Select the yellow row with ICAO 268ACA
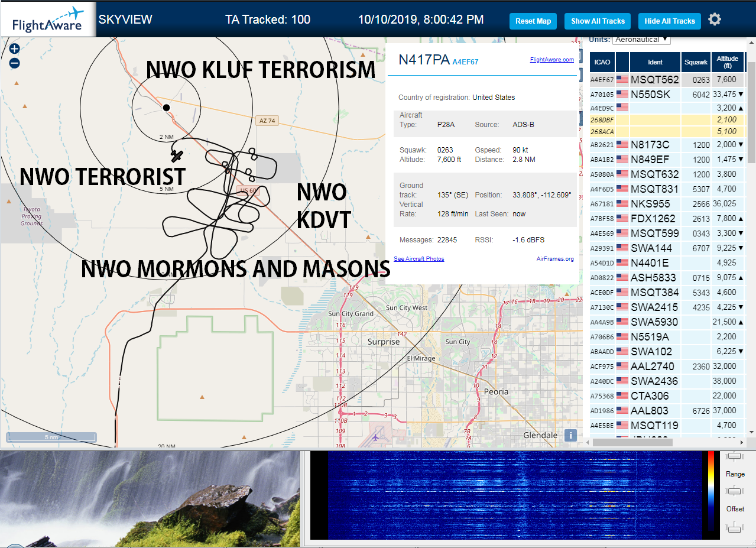 point(667,131)
